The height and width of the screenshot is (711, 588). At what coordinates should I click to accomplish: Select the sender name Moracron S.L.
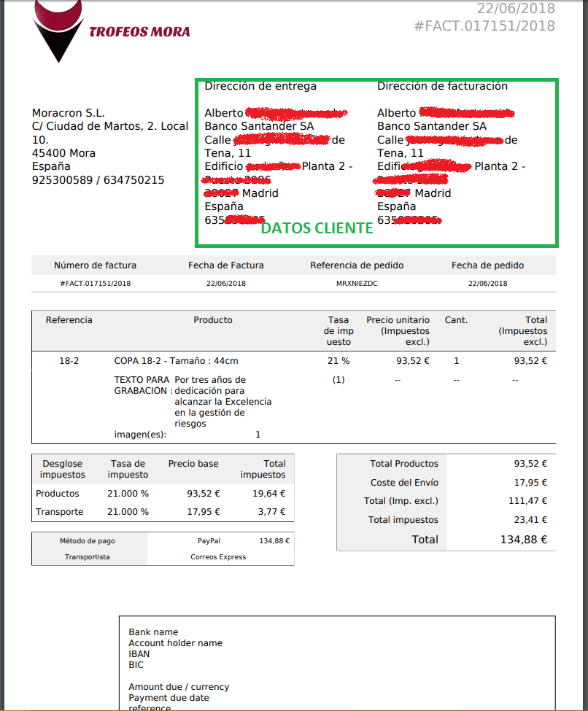(68, 113)
